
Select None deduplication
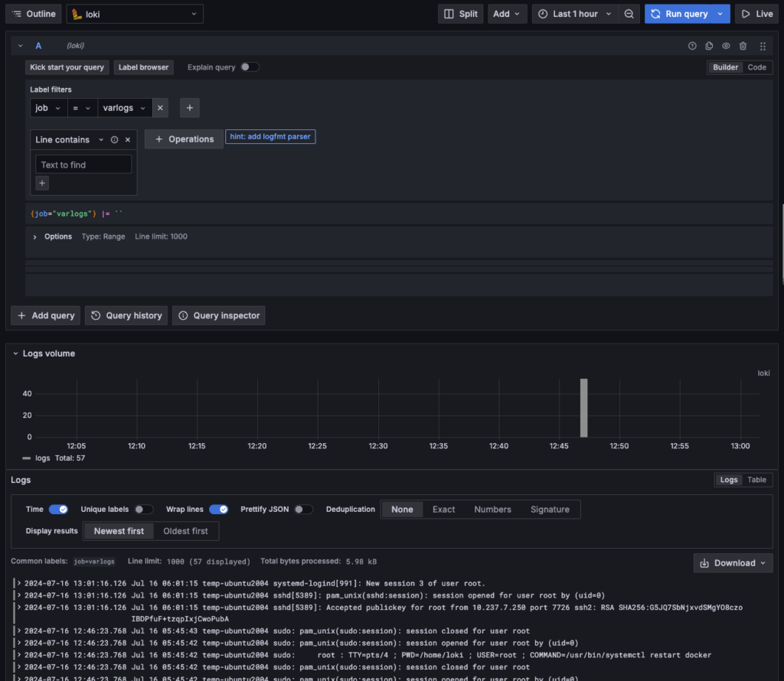(402, 510)
